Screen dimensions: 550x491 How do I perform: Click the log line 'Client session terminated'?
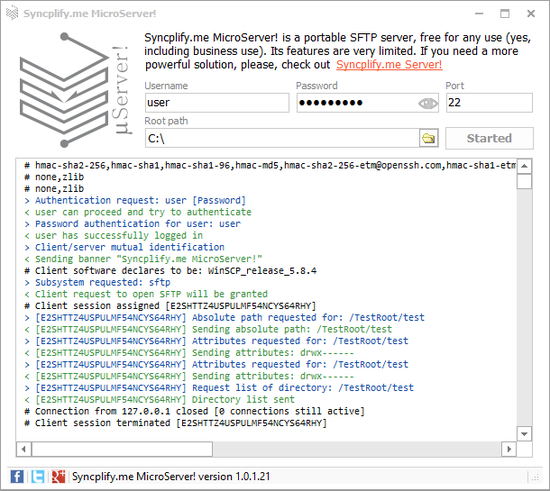pyautogui.click(x=175, y=423)
